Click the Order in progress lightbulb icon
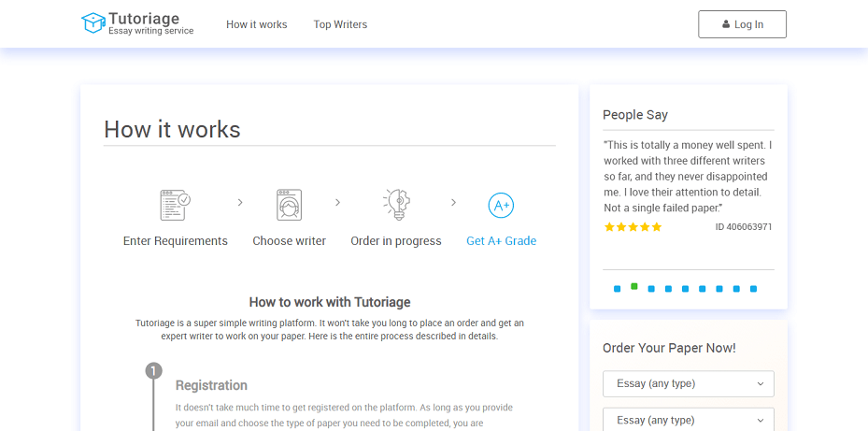The image size is (868, 431). coord(396,205)
